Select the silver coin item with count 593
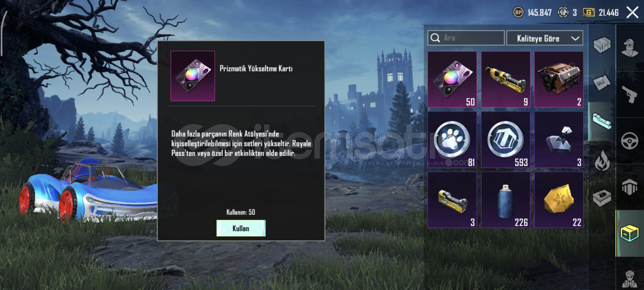644x290 pixels. (x=506, y=140)
